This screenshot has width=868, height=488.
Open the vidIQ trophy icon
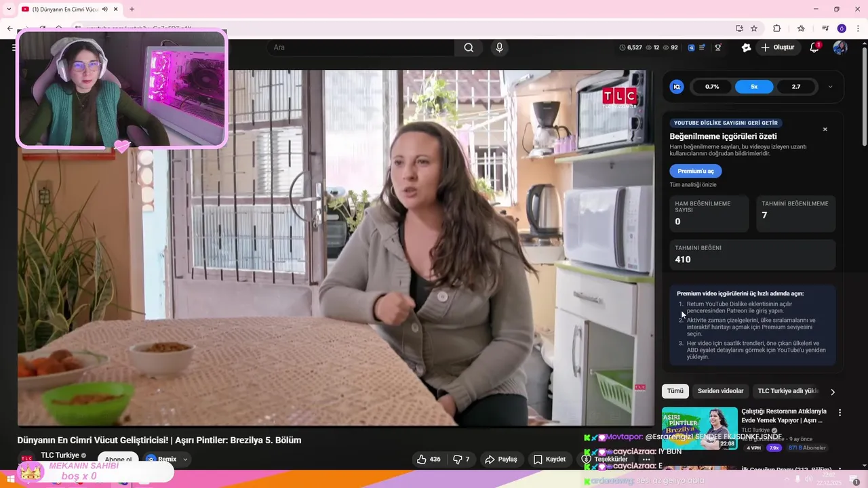718,47
